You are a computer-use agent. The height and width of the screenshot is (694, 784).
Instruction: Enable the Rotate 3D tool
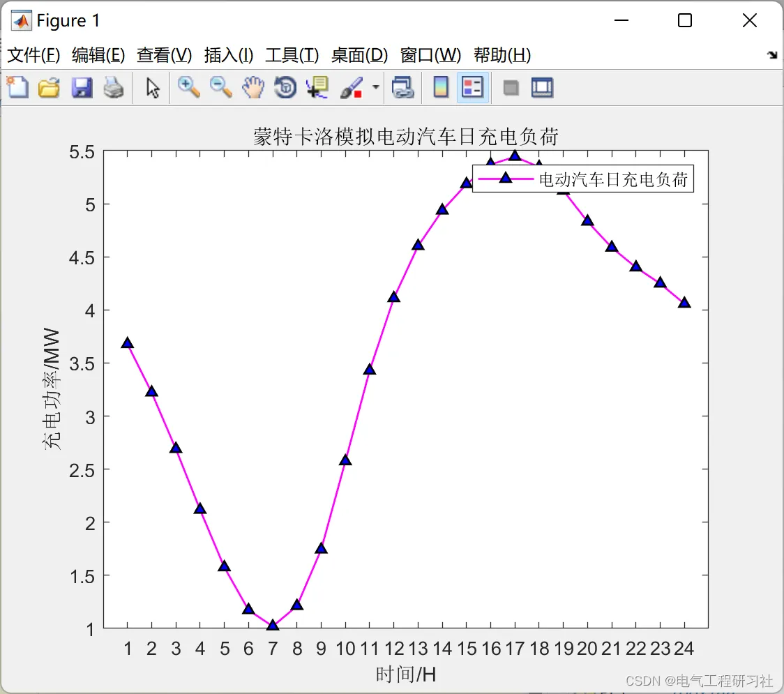[x=285, y=87]
